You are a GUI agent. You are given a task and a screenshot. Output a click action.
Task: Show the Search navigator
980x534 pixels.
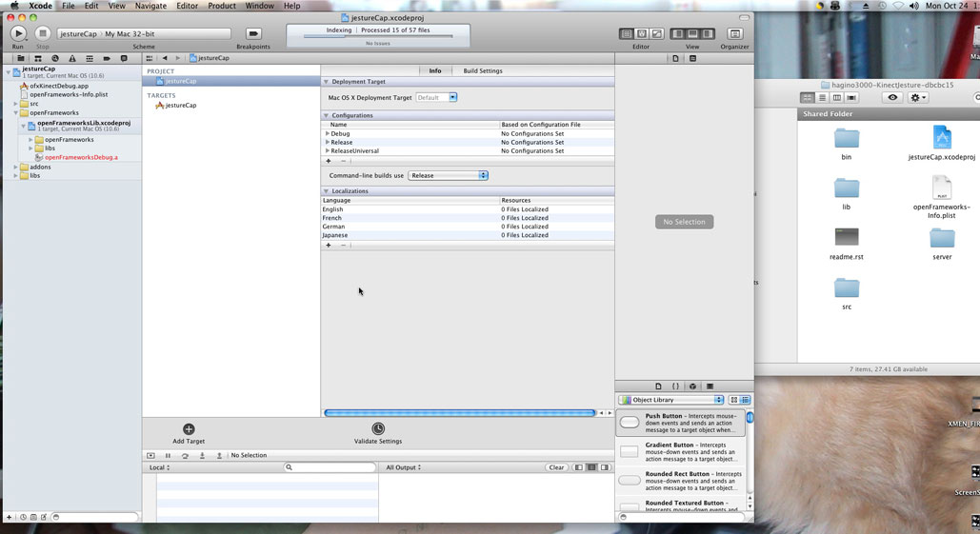click(55, 58)
